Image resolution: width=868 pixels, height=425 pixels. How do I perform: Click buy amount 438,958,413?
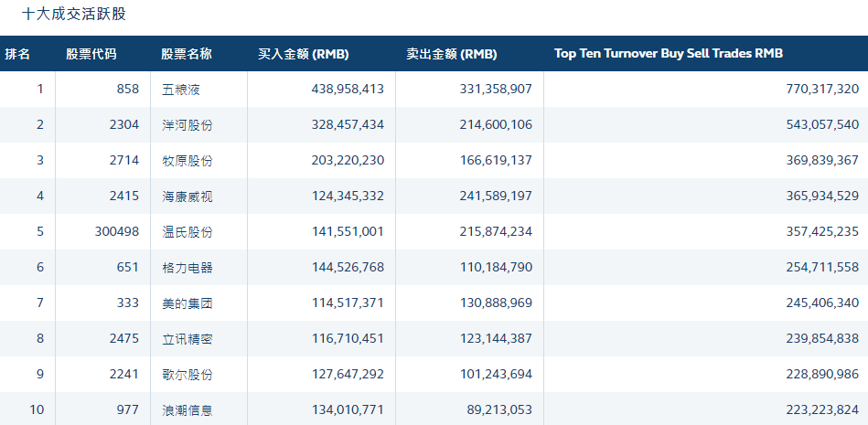348,89
